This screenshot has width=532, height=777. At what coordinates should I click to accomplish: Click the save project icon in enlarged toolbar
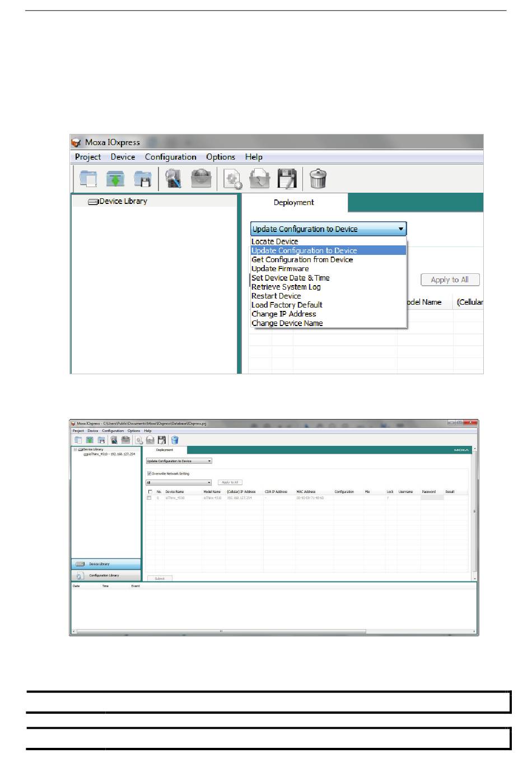pos(143,179)
